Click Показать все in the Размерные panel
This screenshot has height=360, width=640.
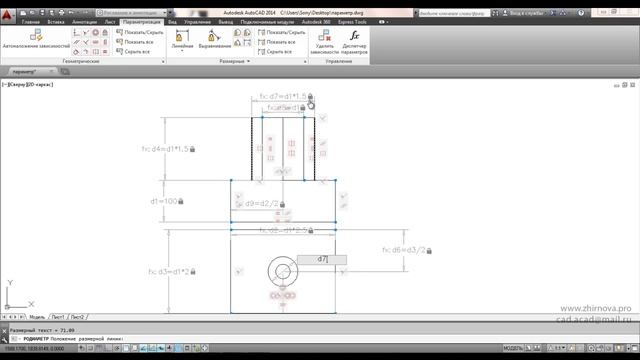(x=277, y=42)
